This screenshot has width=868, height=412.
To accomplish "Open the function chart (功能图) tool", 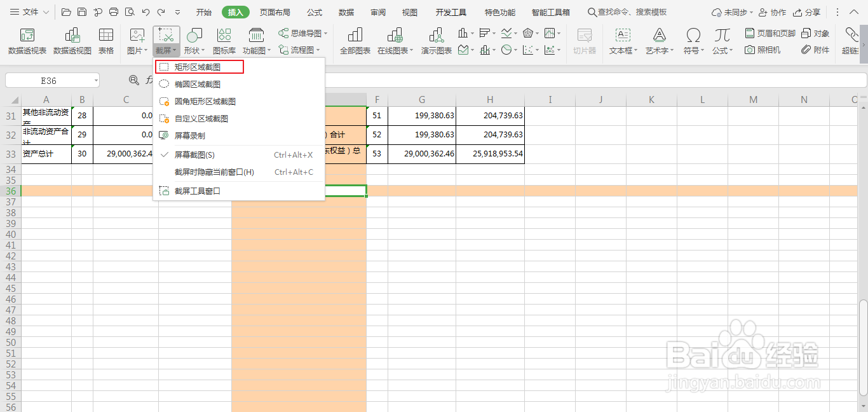I will coord(256,41).
